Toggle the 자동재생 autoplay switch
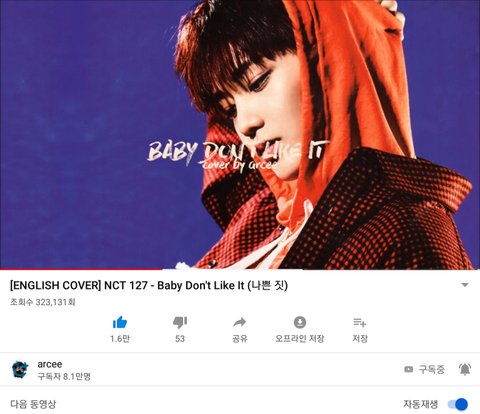This screenshot has width=480, height=414. click(458, 404)
